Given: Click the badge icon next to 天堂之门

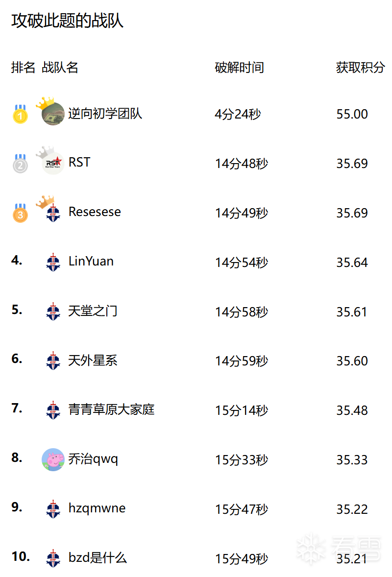Looking at the screenshot, I should (x=53, y=312).
